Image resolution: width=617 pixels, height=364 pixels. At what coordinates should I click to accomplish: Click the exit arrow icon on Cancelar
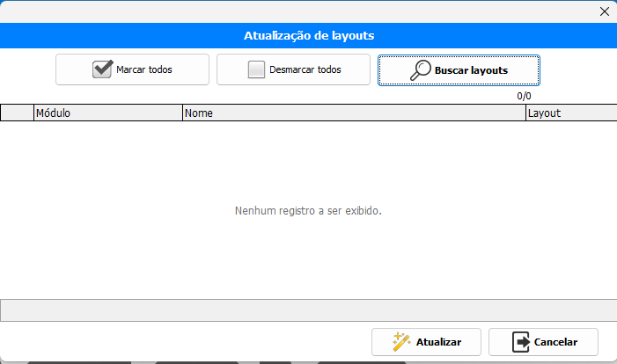[x=521, y=341]
